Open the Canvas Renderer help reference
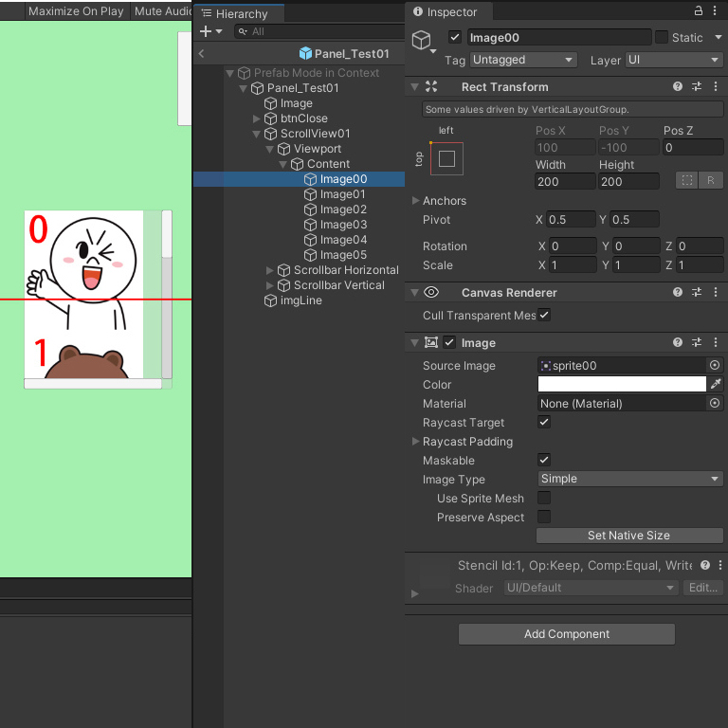The image size is (728, 728). point(678,292)
